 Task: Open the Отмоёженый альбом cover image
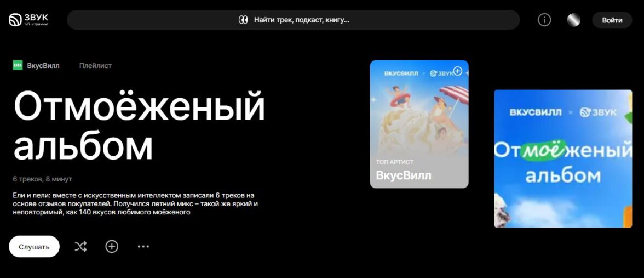click(x=563, y=159)
